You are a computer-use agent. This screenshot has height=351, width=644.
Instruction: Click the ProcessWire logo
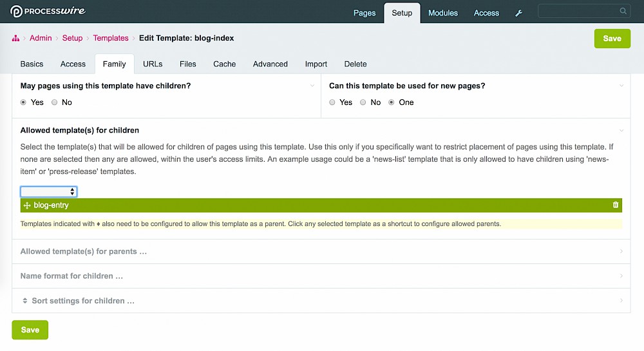[48, 11]
